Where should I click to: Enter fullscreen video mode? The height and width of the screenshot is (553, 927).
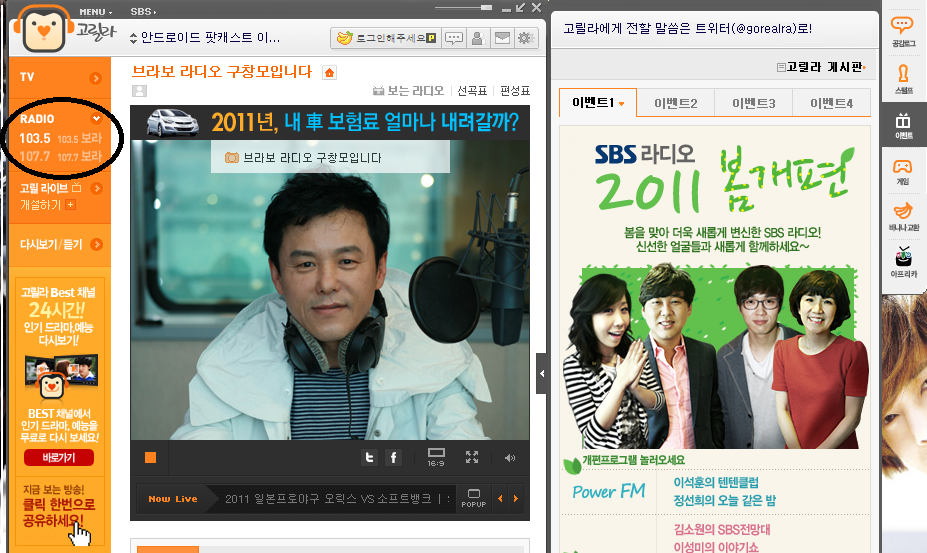click(472, 457)
